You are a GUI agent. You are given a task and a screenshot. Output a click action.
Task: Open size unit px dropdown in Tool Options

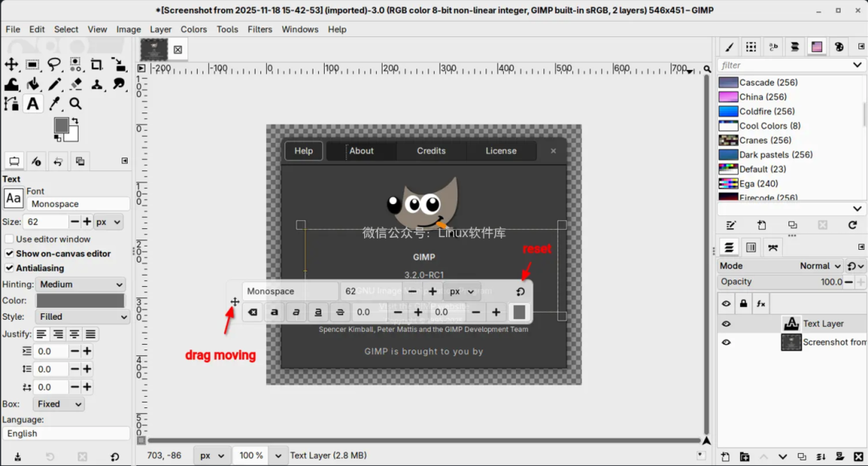(x=108, y=222)
